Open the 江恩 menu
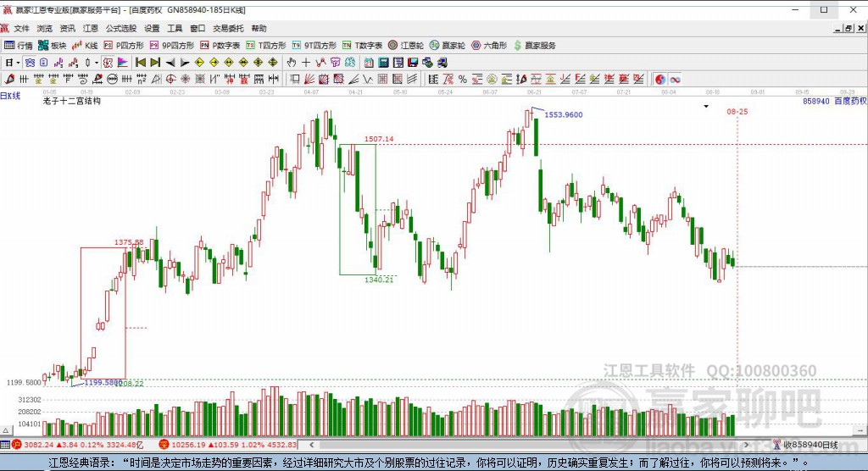The height and width of the screenshot is (471, 868). pos(90,28)
